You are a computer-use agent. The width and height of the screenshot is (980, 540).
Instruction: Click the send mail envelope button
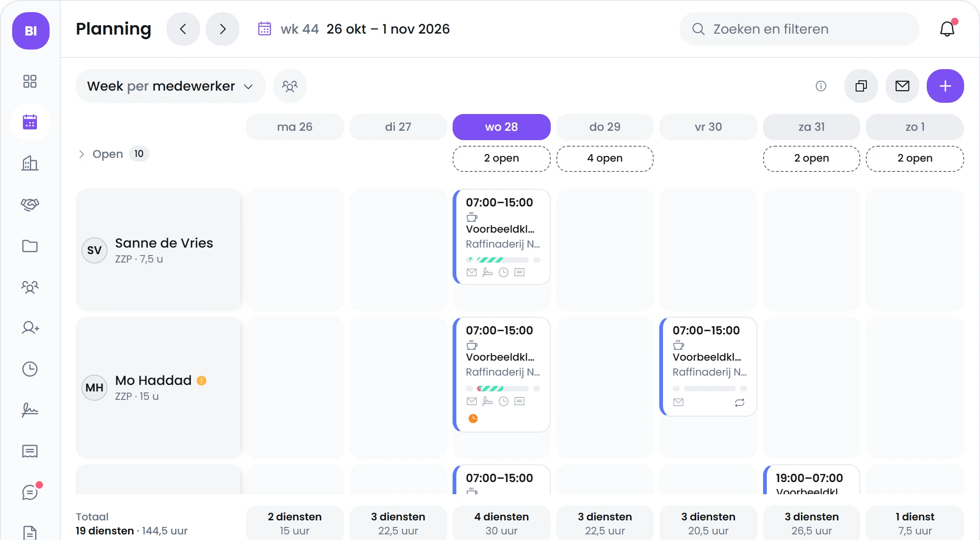pyautogui.click(x=902, y=86)
